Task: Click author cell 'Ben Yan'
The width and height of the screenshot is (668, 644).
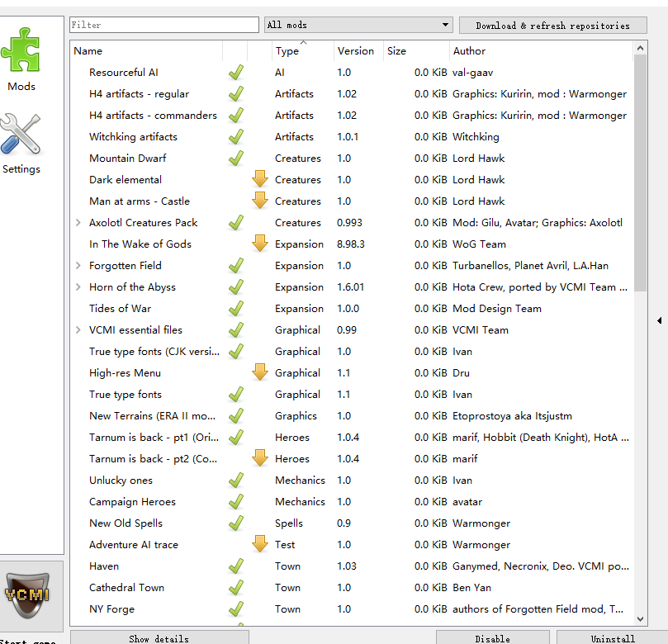Action: click(471, 587)
